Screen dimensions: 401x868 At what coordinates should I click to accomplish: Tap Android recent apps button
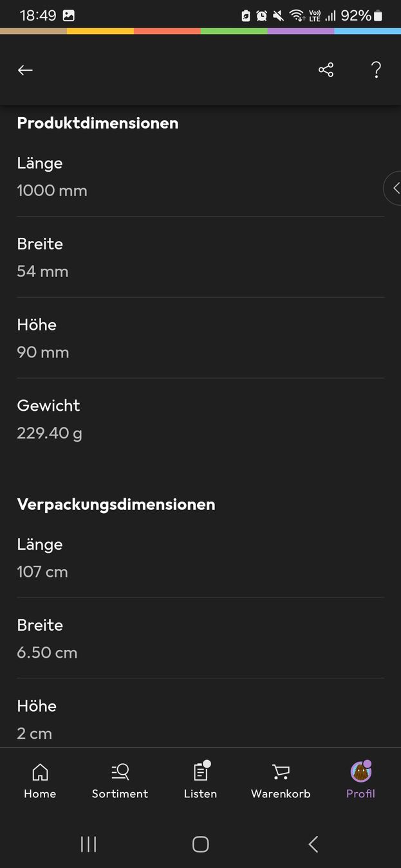coord(88,844)
